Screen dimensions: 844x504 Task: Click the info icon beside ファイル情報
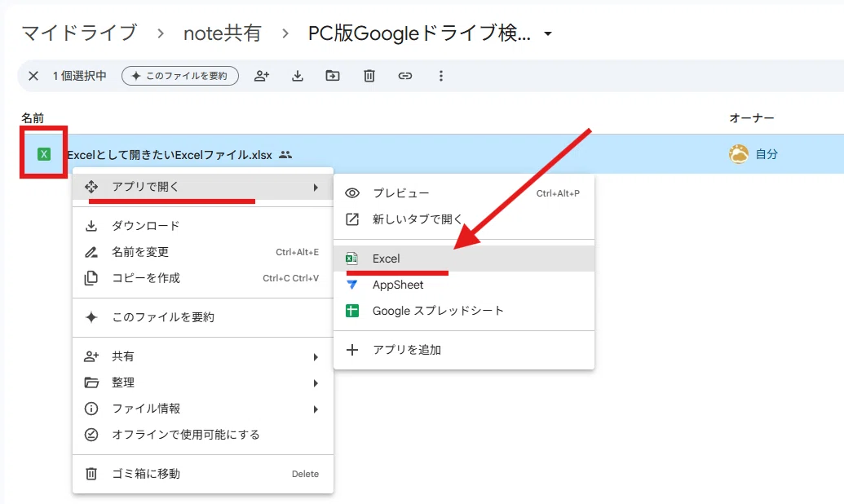pyautogui.click(x=91, y=409)
